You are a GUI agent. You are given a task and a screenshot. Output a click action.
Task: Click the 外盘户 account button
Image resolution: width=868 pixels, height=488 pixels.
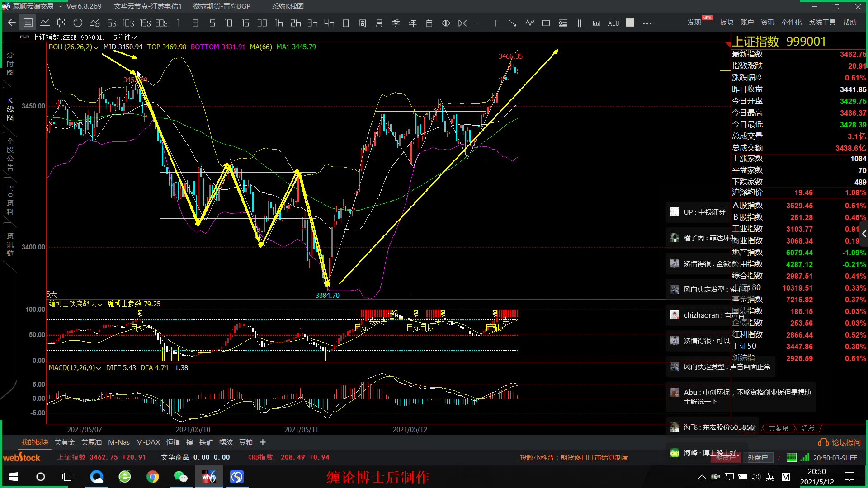coord(757,457)
